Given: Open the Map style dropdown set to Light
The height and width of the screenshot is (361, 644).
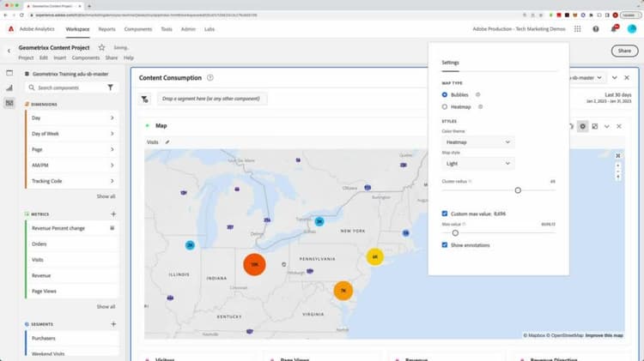Looking at the screenshot, I should 477,163.
